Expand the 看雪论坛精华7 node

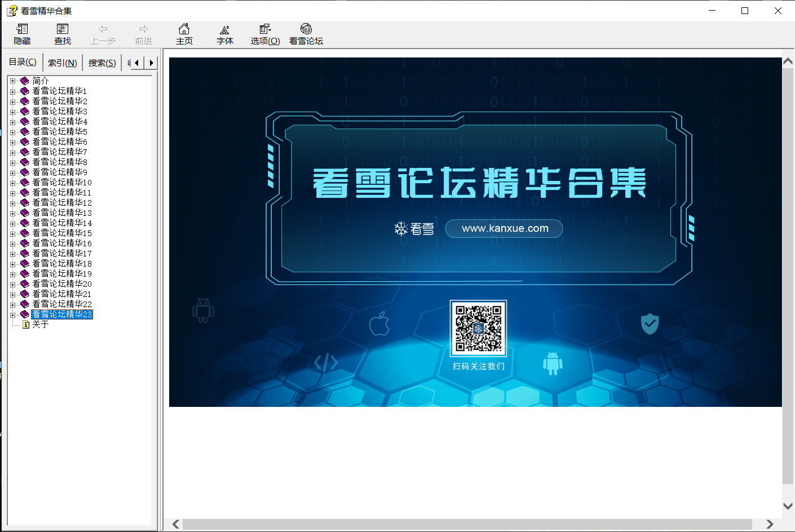[12, 152]
